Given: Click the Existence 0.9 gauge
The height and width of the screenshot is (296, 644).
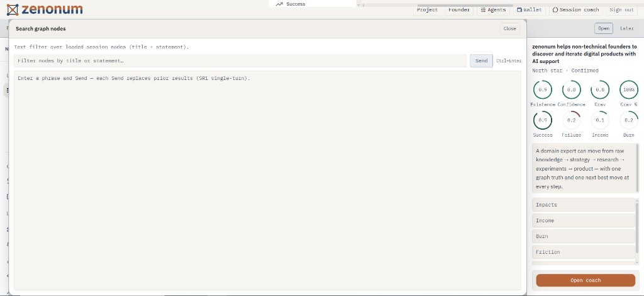Looking at the screenshot, I should [543, 89].
